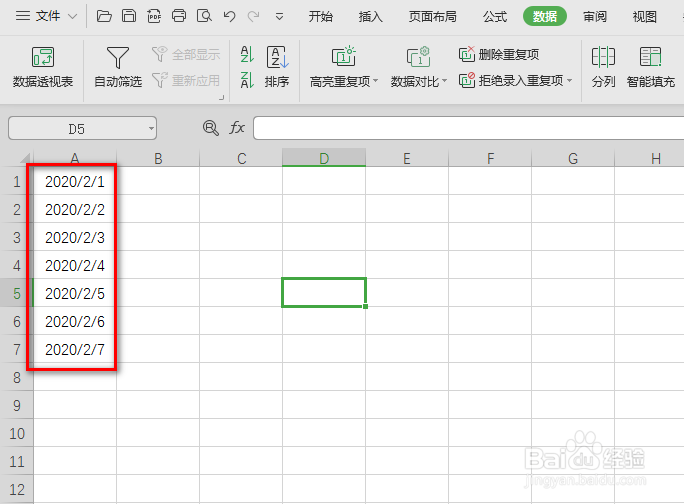This screenshot has width=684, height=504.
Task: Switch to the 插入 tab
Action: (370, 17)
